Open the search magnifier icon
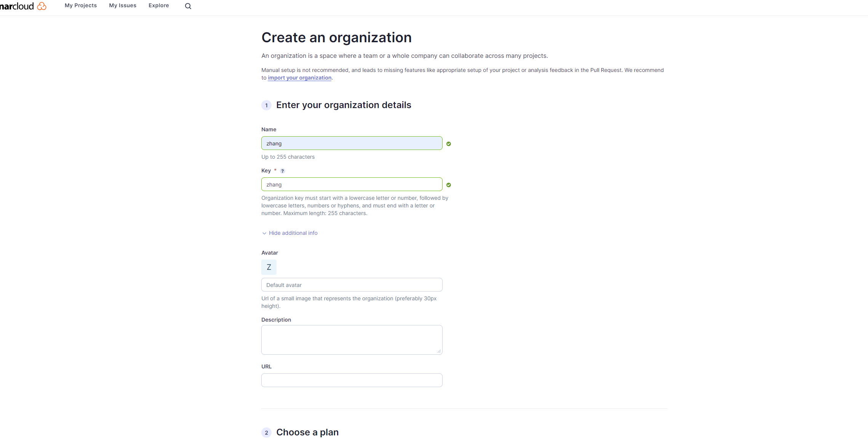 tap(188, 6)
